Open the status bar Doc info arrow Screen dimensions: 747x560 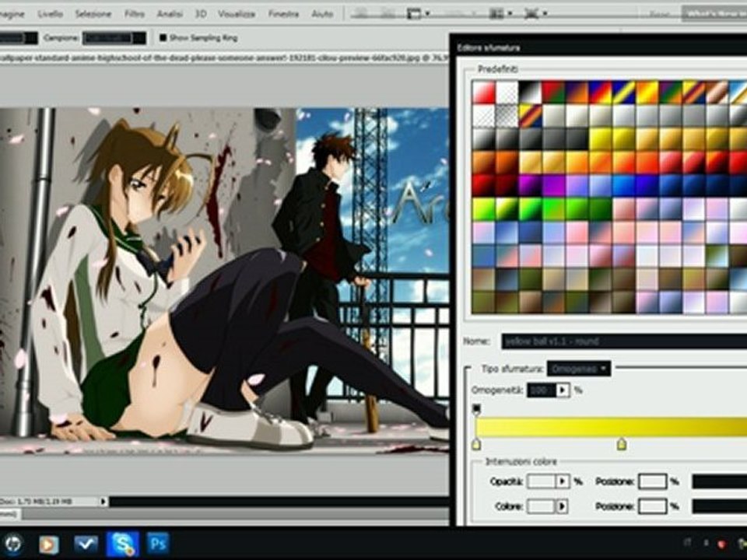(x=103, y=502)
